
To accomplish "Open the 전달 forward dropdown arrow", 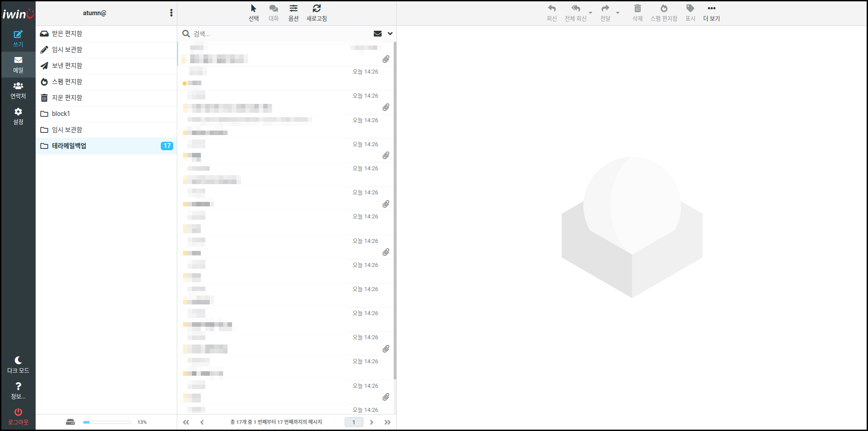I will 618,13.
